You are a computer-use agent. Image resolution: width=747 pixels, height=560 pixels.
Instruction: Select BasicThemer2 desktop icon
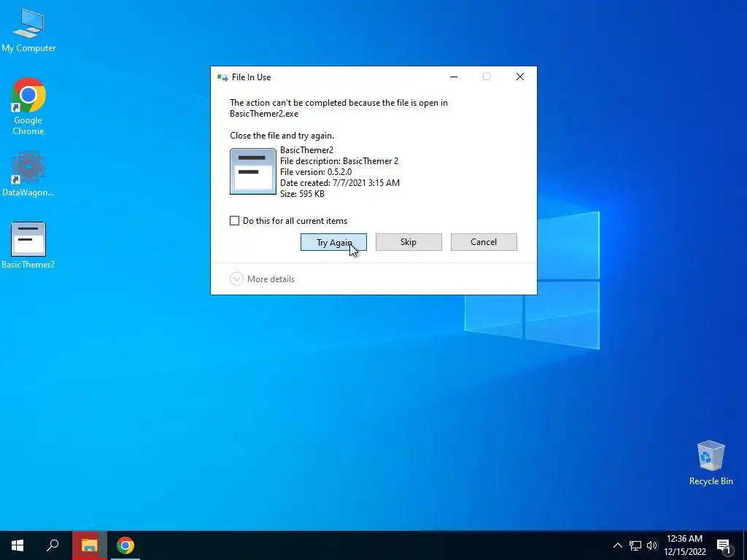click(28, 245)
